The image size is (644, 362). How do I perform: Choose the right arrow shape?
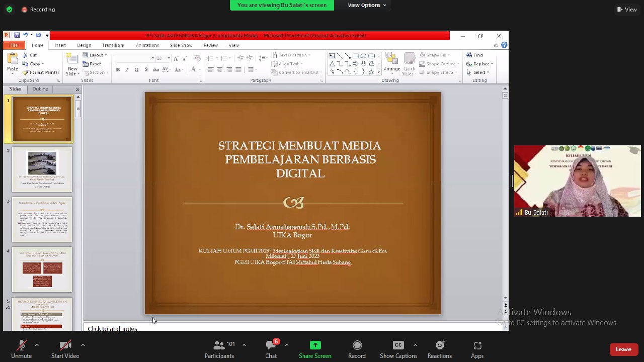(x=355, y=64)
